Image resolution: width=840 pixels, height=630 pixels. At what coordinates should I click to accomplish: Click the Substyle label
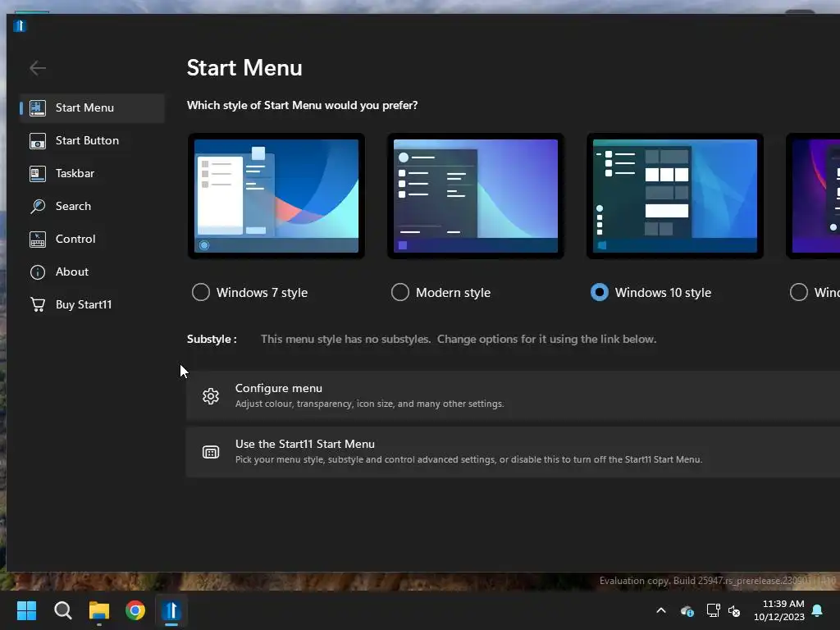click(x=212, y=339)
